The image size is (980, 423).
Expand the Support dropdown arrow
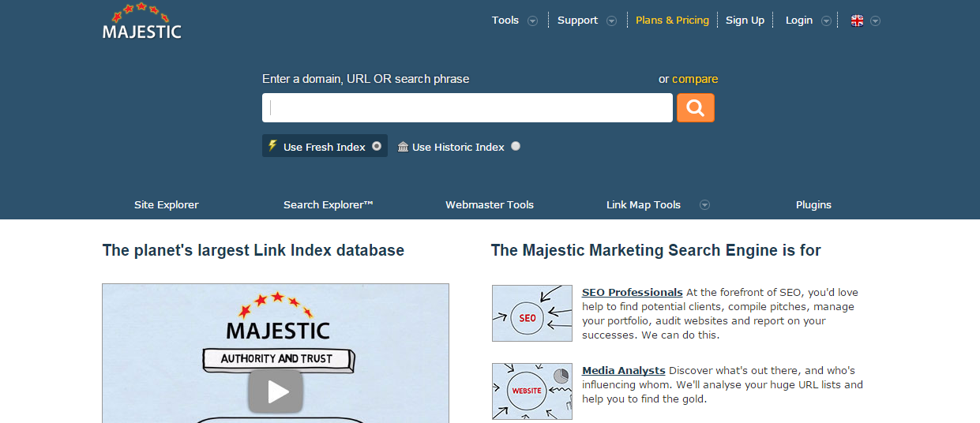(611, 21)
